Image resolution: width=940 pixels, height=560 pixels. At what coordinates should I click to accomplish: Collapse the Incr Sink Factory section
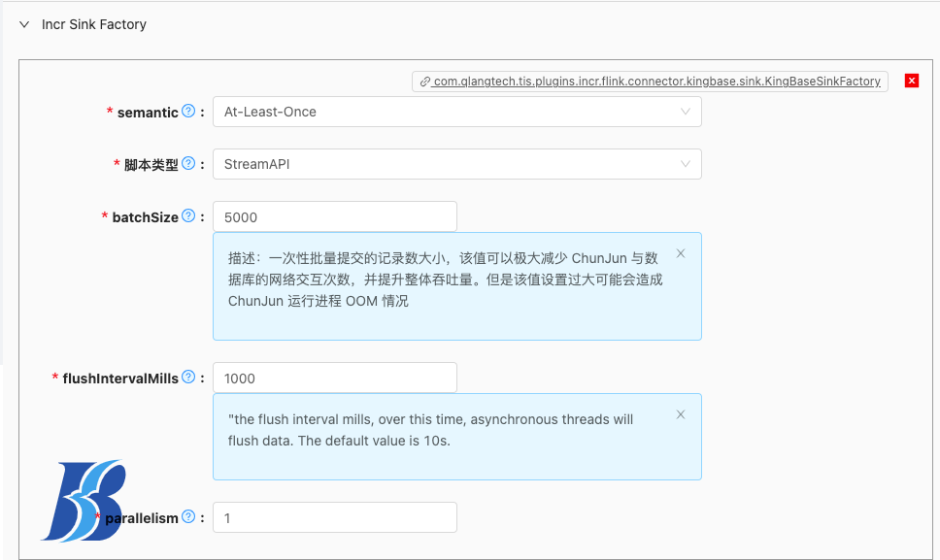(x=23, y=24)
